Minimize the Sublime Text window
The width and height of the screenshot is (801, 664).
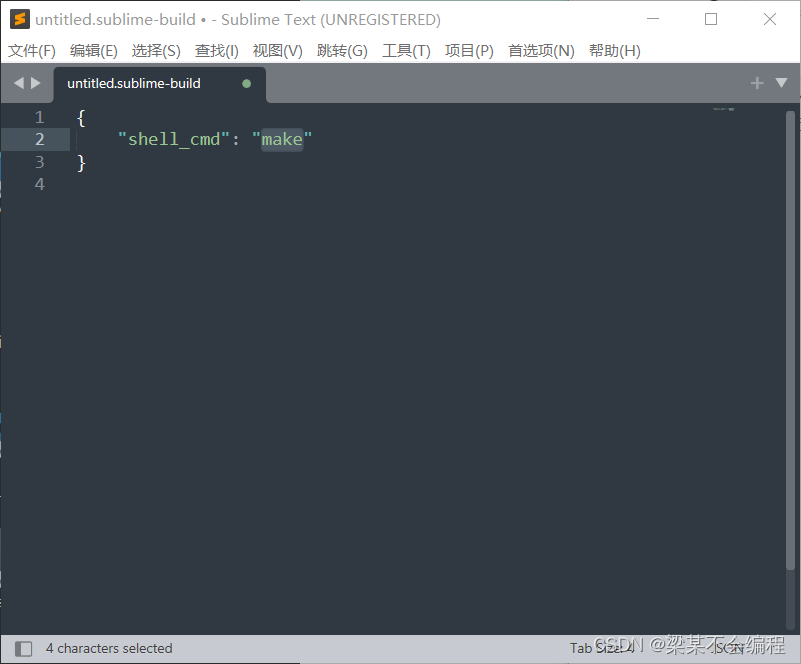(653, 19)
